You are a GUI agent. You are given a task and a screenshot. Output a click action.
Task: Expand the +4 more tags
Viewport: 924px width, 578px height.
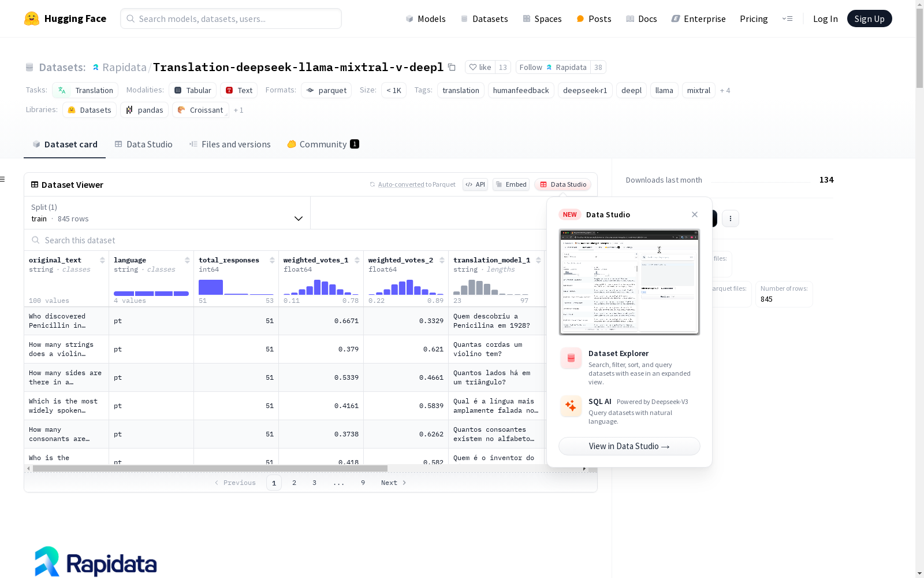coord(725,90)
